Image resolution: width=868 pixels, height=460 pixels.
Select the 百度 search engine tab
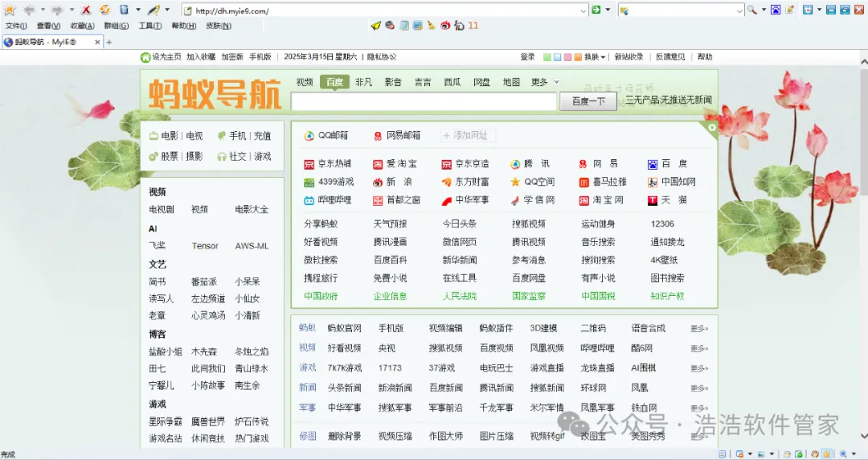(x=334, y=82)
